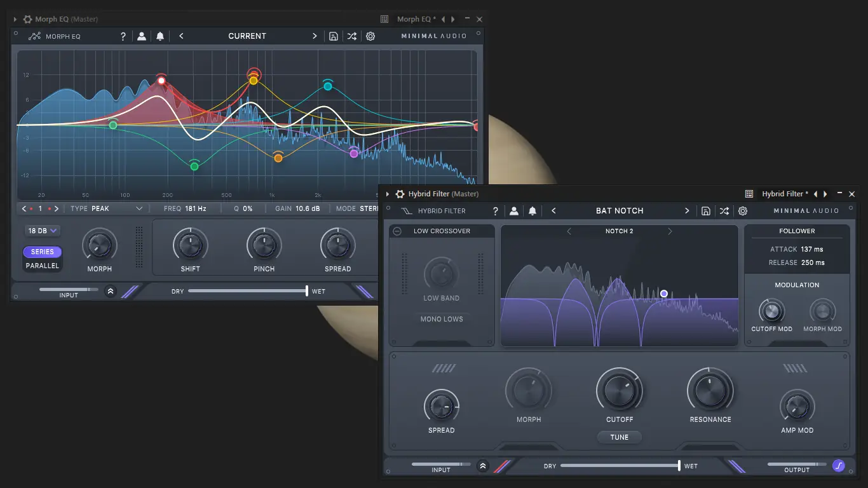Randomize the Morph EQ preset with shuffle icon
Viewport: 868px width, 488px height.
point(352,36)
